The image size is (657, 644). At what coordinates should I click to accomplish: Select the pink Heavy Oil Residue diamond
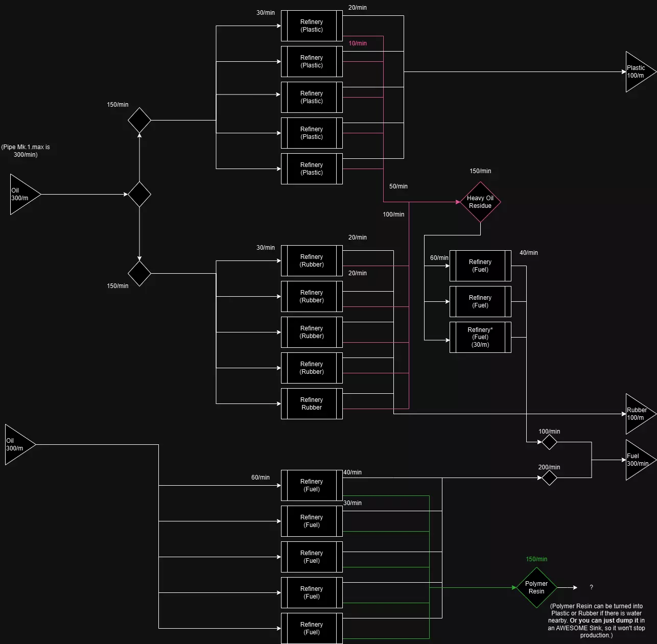click(x=480, y=202)
